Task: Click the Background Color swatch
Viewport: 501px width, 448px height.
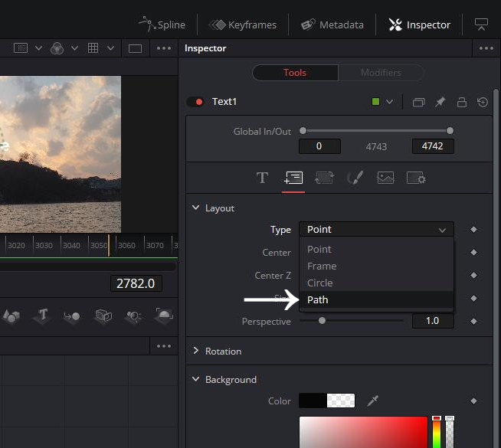Action: click(326, 401)
